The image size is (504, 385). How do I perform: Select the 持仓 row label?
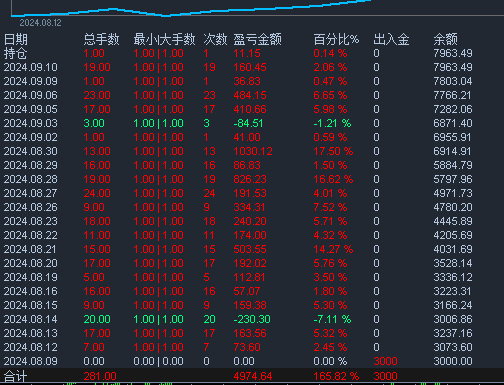[15, 53]
